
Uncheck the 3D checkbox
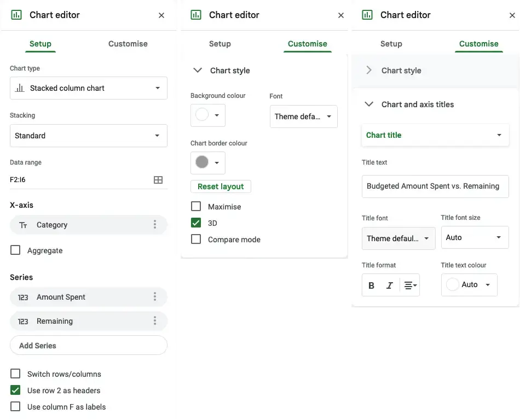click(x=196, y=223)
